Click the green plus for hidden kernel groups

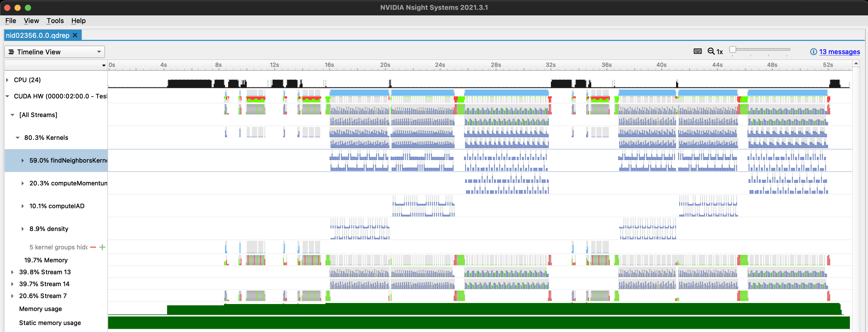(x=102, y=247)
